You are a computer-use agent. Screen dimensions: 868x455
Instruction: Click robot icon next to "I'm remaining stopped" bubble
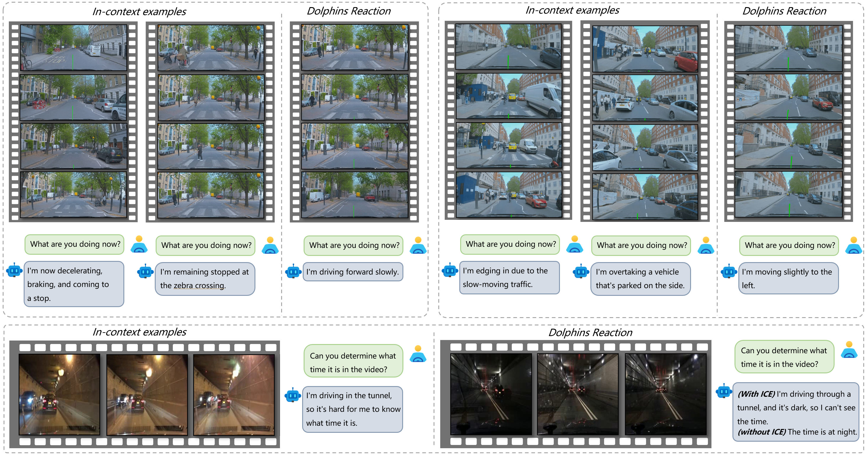[x=145, y=272]
